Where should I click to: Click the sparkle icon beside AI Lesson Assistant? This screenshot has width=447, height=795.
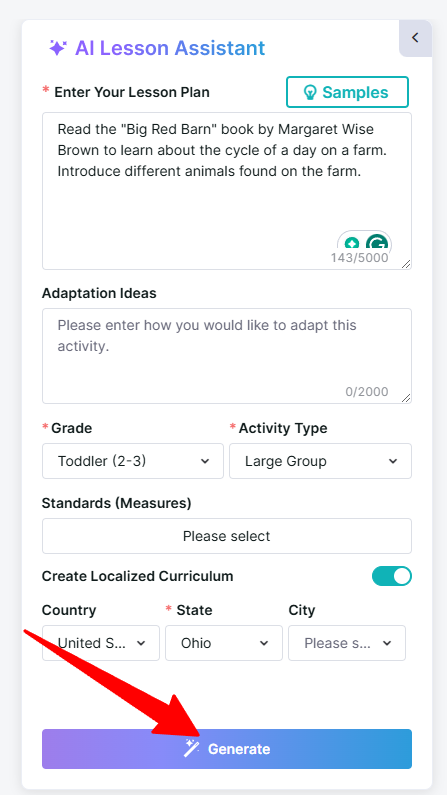(58, 48)
